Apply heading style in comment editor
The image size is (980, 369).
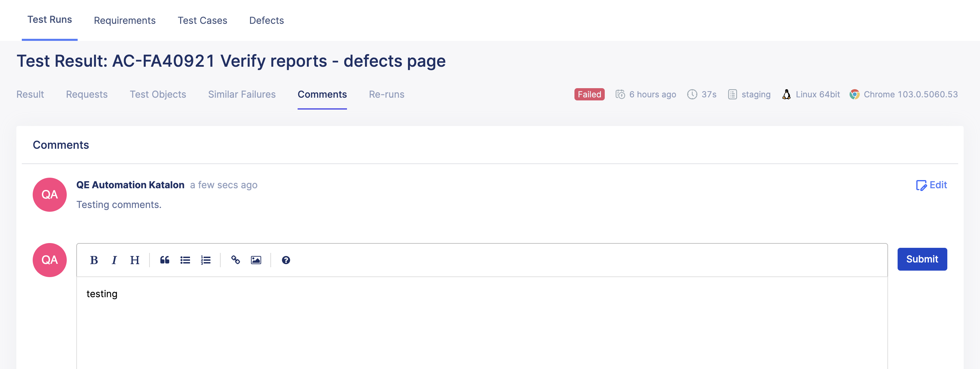[135, 260]
